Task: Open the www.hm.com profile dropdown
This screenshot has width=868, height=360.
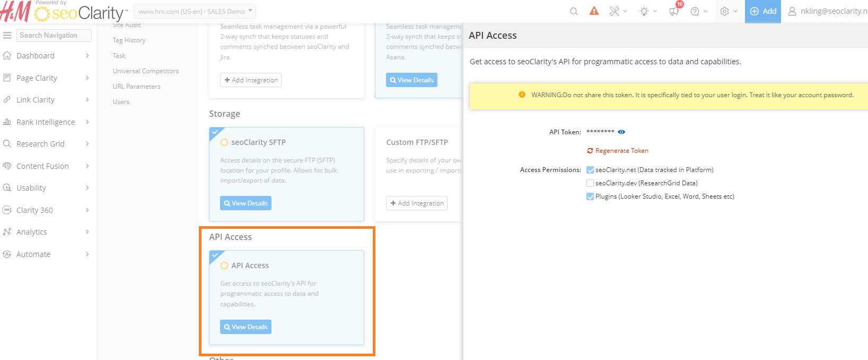Action: (x=195, y=11)
